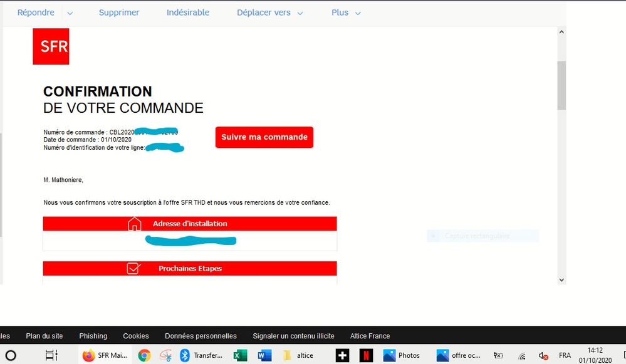Open the Données personnelles footer link
The image size is (626, 364).
[x=201, y=336]
